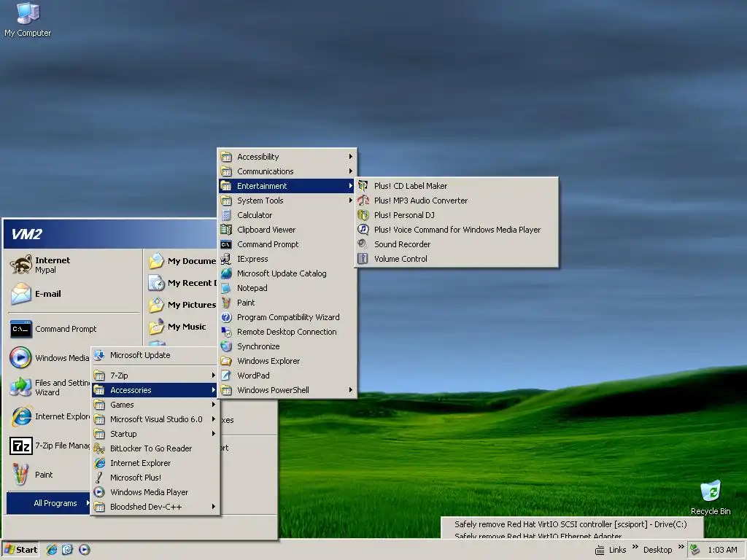Select Safely remove Red Hat VirtIO SCSI controller

coord(570,524)
